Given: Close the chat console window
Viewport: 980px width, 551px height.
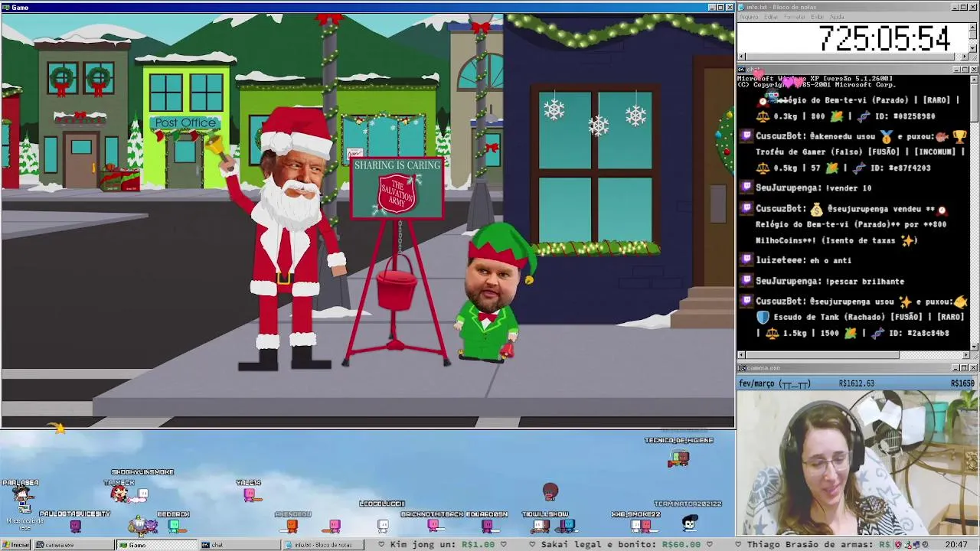Looking at the screenshot, I should [x=973, y=70].
